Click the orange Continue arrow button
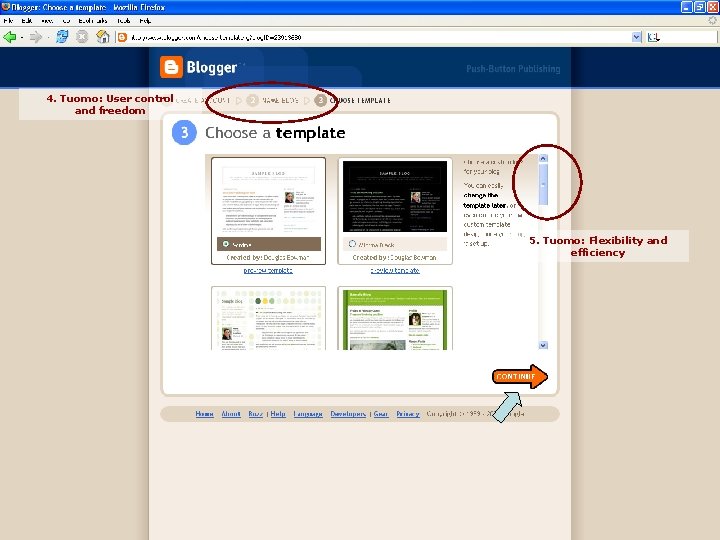 (519, 377)
